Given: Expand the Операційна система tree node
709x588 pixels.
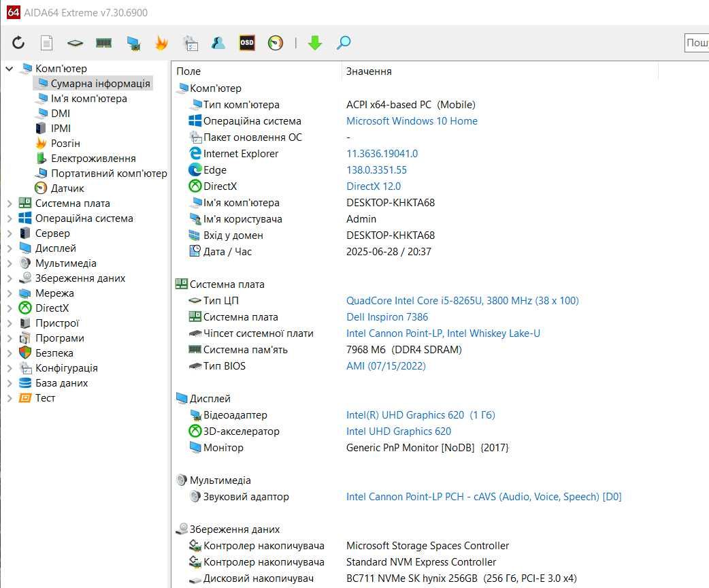Looking at the screenshot, I should [x=9, y=218].
